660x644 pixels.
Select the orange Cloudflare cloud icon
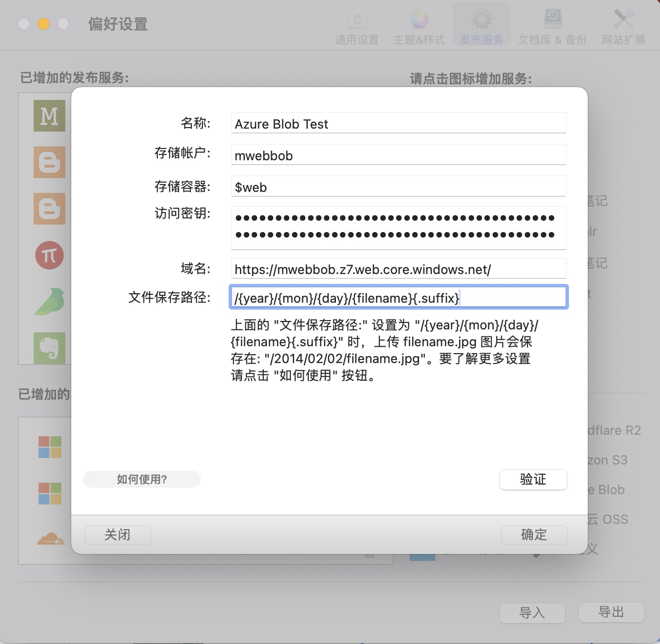(x=50, y=539)
